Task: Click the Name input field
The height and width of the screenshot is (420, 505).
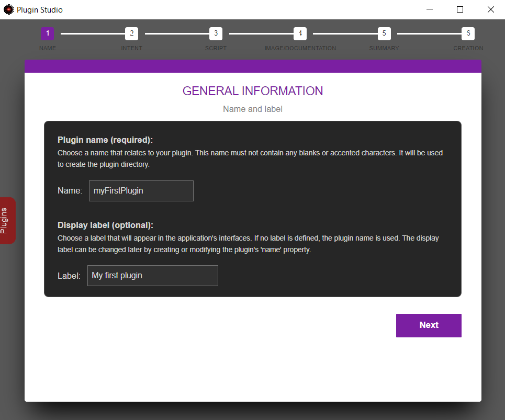Action: point(141,191)
